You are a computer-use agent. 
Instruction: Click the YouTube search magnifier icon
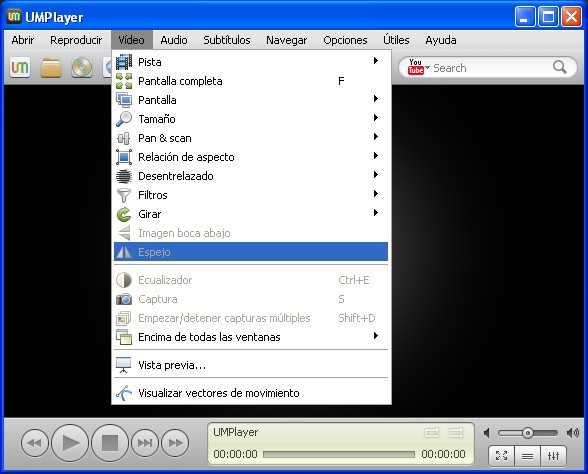point(560,67)
